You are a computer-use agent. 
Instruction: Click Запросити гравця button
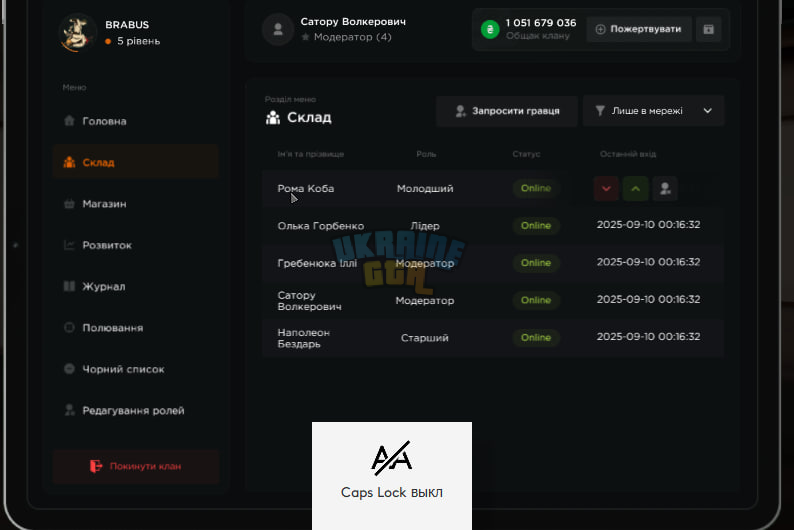coord(507,111)
